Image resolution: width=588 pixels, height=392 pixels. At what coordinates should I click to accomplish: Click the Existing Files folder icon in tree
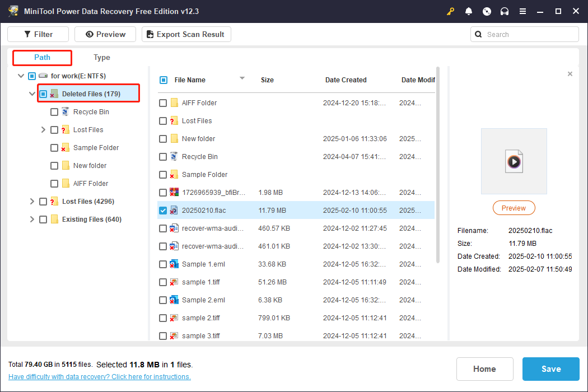54,219
